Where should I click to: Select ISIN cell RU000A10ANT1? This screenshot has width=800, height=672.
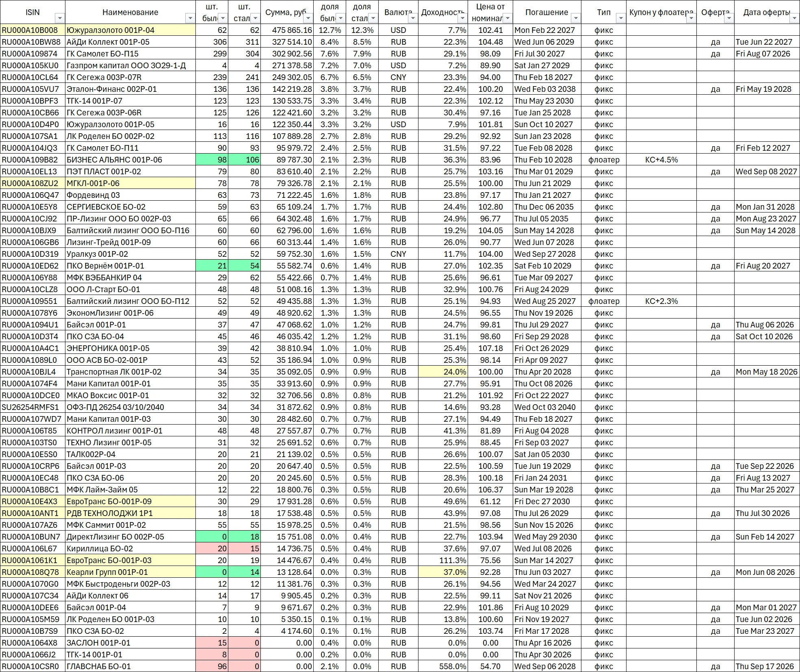coord(33,513)
